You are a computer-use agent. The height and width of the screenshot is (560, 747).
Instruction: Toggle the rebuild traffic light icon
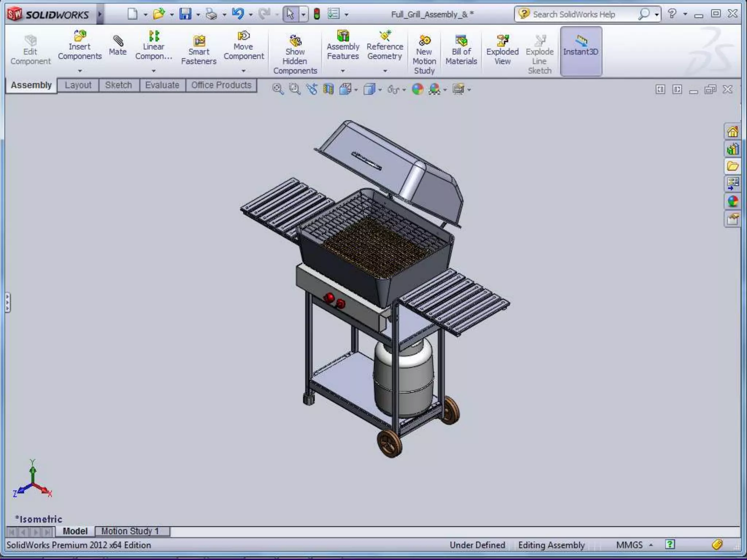[317, 14]
